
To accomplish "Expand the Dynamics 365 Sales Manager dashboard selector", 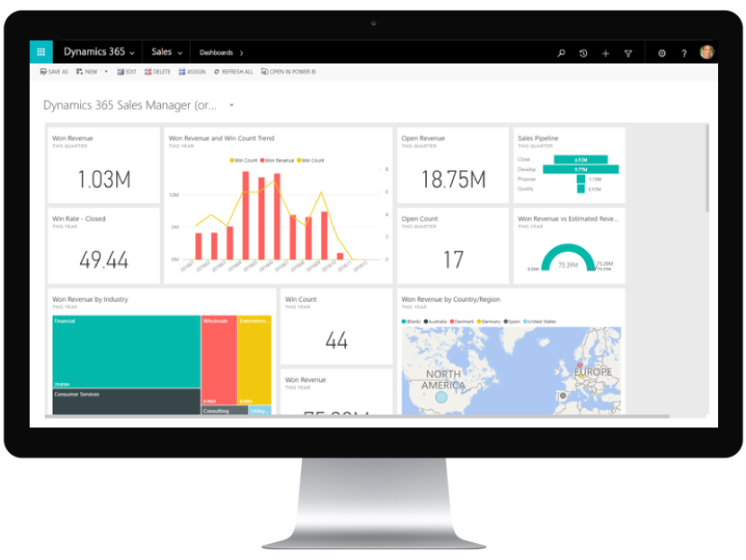I will 232,105.
